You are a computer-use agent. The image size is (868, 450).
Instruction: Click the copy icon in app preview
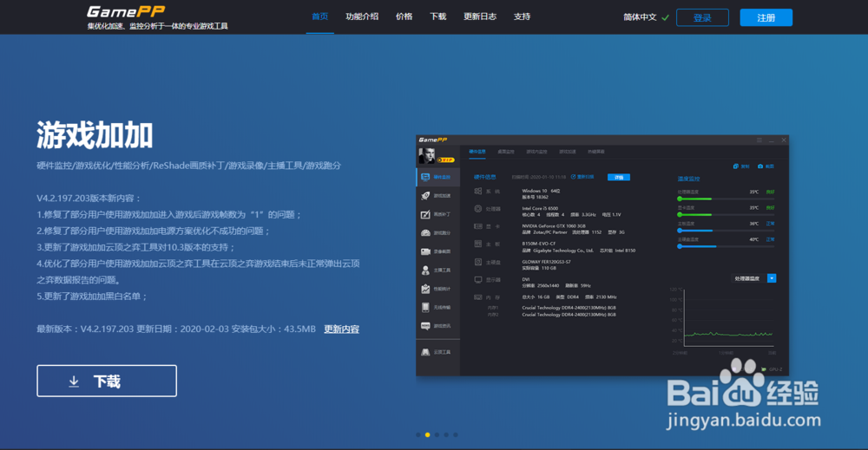(736, 166)
